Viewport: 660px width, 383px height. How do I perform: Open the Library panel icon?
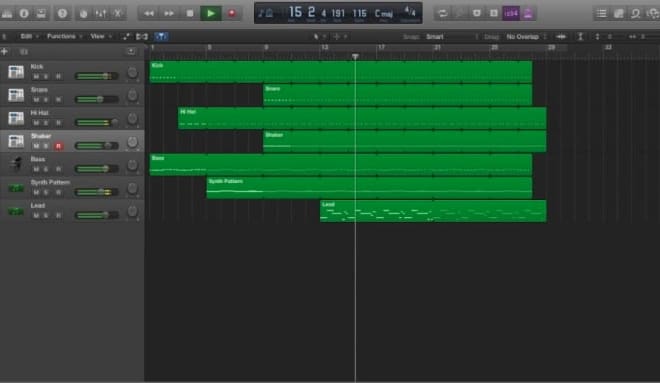7,13
